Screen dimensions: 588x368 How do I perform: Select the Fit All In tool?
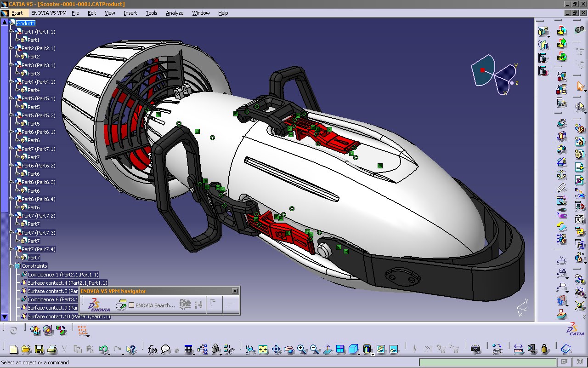pos(263,350)
